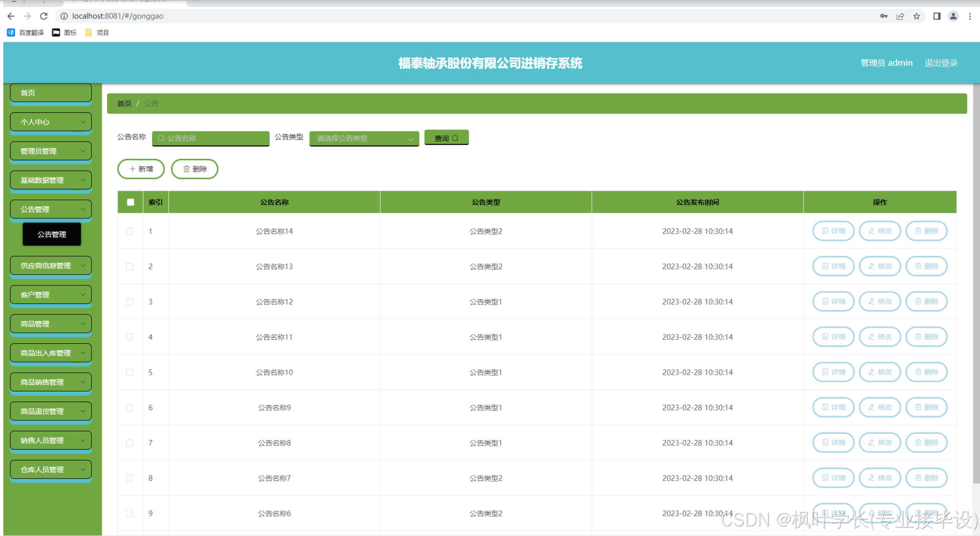The image size is (980, 536).
Task: Click the 新增 add button
Action: point(141,169)
